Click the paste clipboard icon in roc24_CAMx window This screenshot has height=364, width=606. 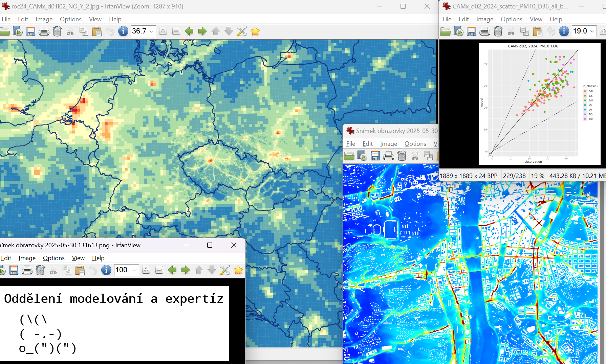point(97,31)
